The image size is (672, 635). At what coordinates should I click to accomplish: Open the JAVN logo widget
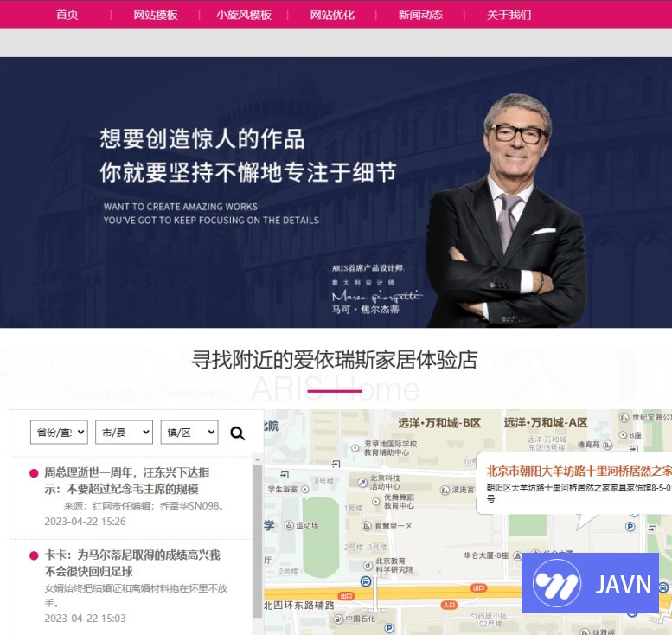click(590, 583)
